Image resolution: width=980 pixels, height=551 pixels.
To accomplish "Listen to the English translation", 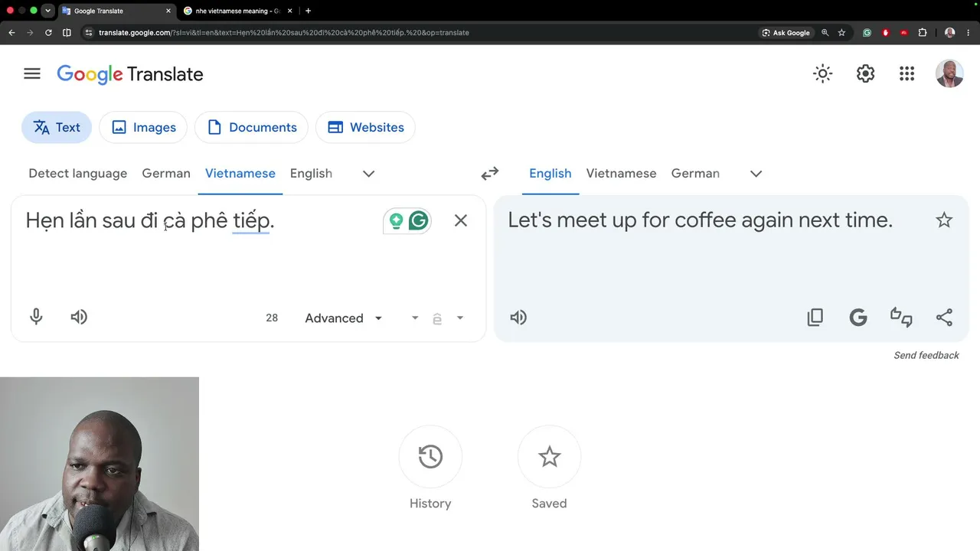I will point(518,318).
